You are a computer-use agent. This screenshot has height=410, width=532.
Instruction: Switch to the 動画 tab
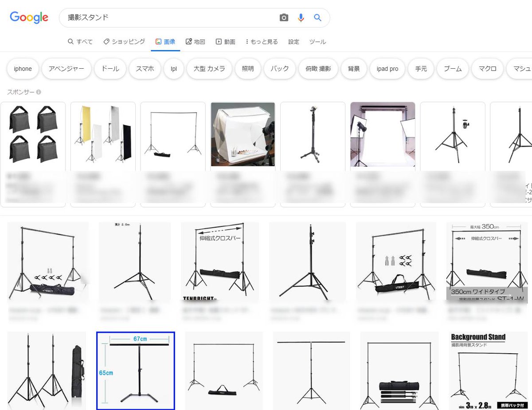225,42
